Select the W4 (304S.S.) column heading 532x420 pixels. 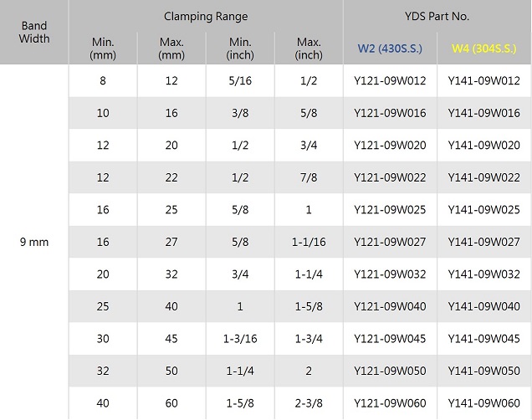click(x=484, y=49)
